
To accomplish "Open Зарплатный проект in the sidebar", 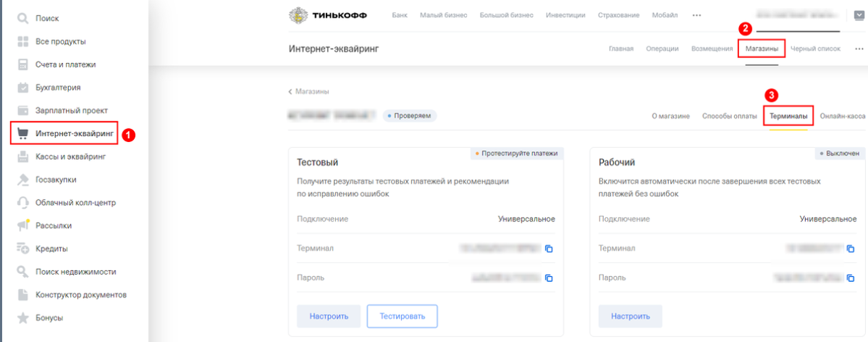I will click(72, 110).
